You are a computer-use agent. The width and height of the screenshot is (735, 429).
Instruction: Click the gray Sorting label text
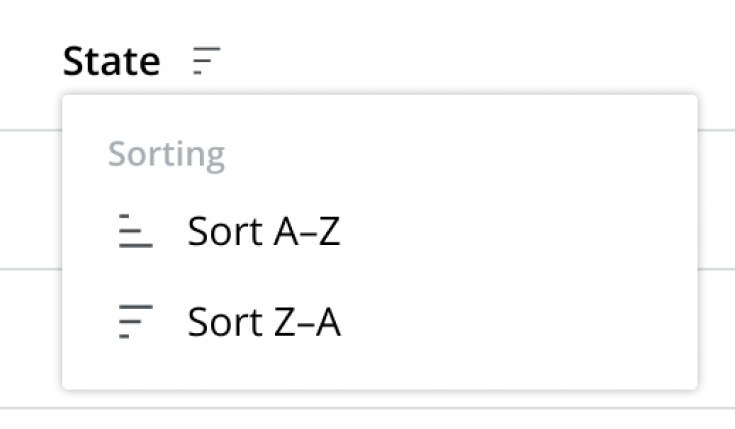166,155
